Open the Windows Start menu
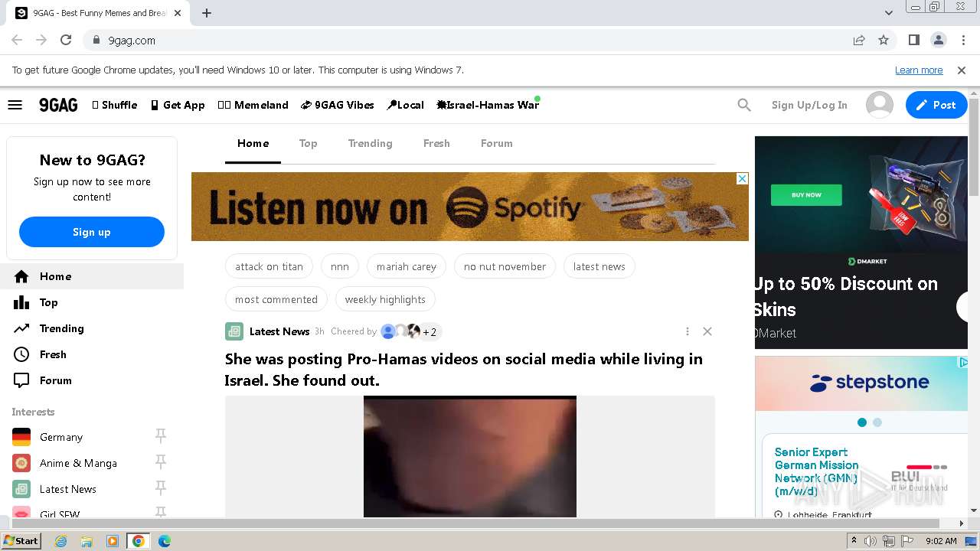Viewport: 980px width, 551px height. [21, 540]
